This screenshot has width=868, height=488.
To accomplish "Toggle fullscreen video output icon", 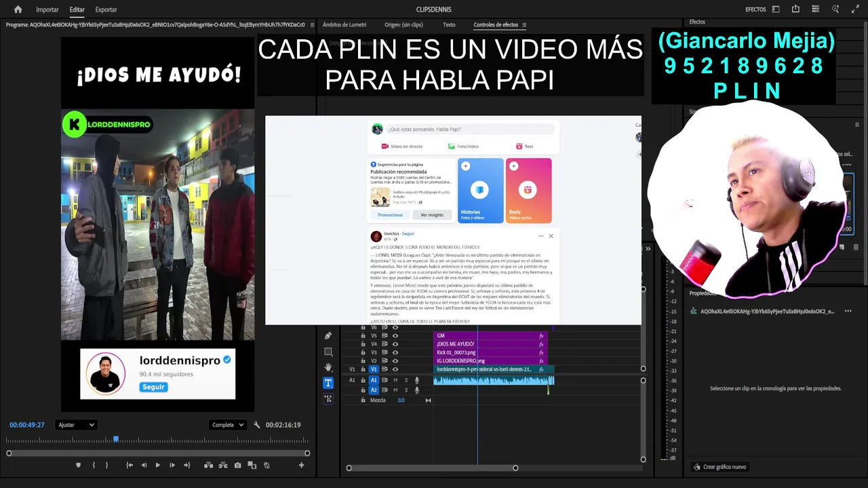I will (854, 9).
